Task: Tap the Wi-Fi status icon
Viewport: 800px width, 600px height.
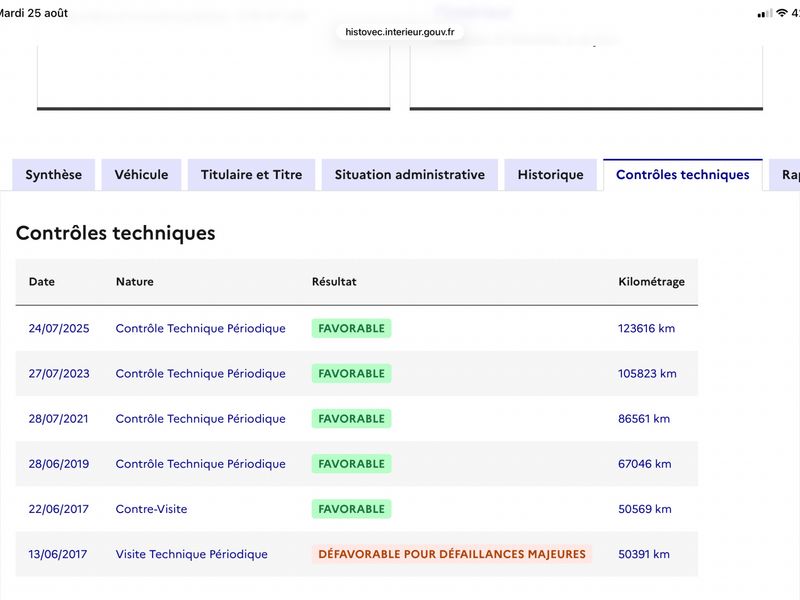Action: coord(782,13)
